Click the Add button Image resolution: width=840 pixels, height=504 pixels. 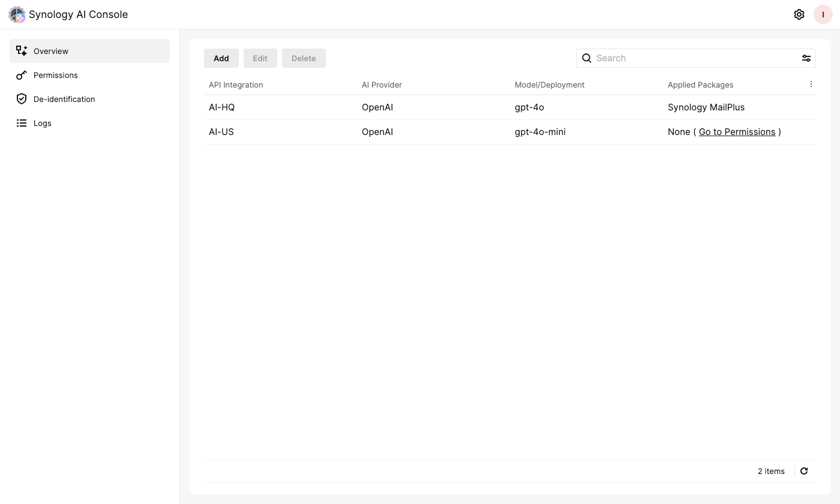tap(221, 58)
